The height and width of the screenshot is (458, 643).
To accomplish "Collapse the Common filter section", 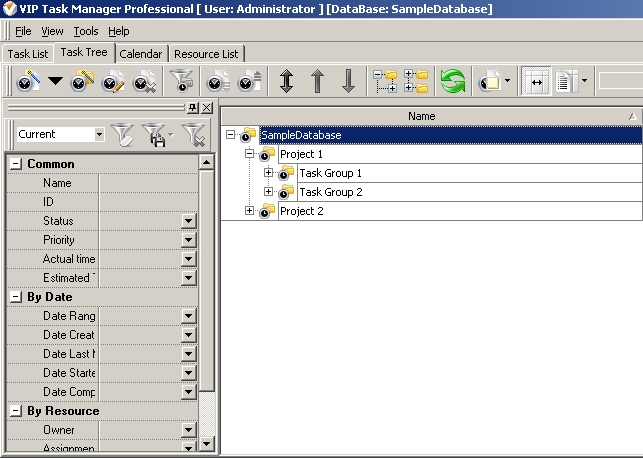I will (16, 164).
